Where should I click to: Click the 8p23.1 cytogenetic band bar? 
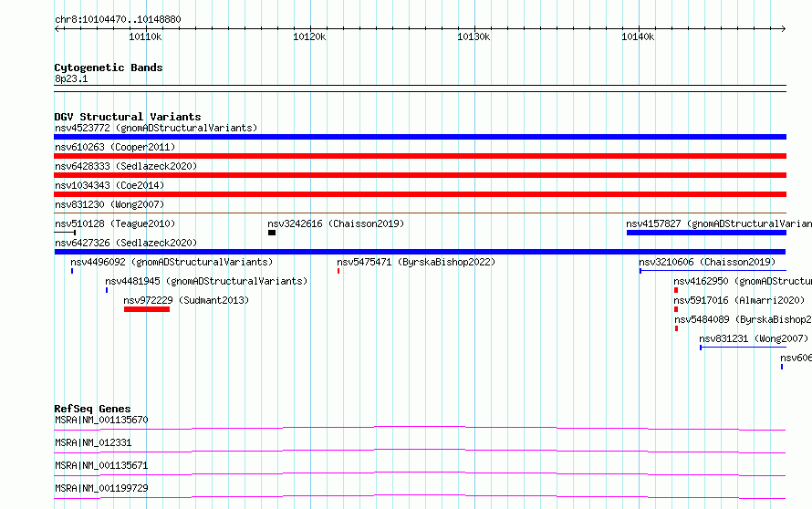coord(420,88)
